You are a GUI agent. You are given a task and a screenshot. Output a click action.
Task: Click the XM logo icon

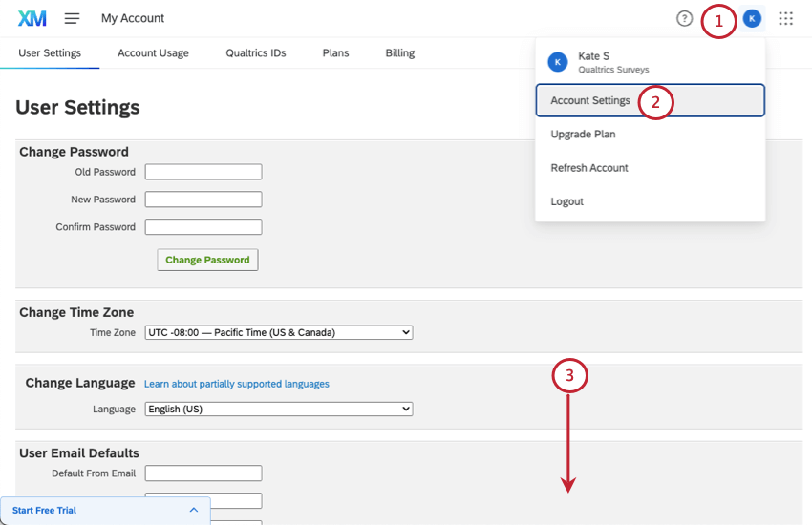32,19
